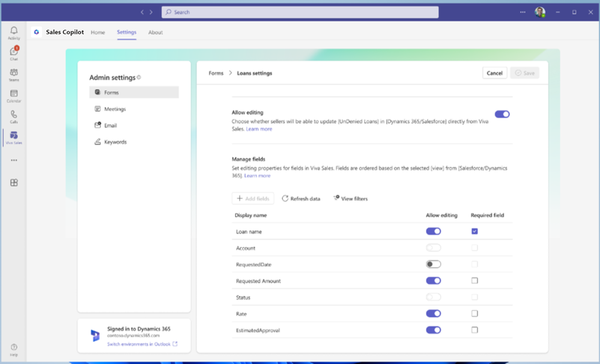Click the search magnifier icon
This screenshot has width=600, height=364.
[168, 12]
